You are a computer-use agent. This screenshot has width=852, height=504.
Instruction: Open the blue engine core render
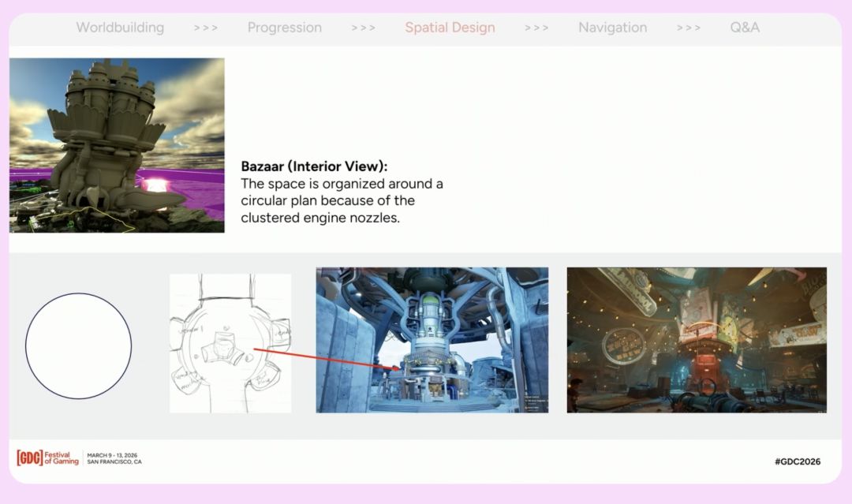(x=432, y=339)
